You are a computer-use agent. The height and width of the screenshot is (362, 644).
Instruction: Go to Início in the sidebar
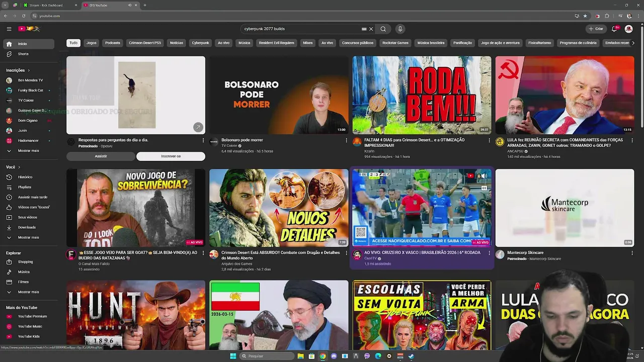point(30,44)
